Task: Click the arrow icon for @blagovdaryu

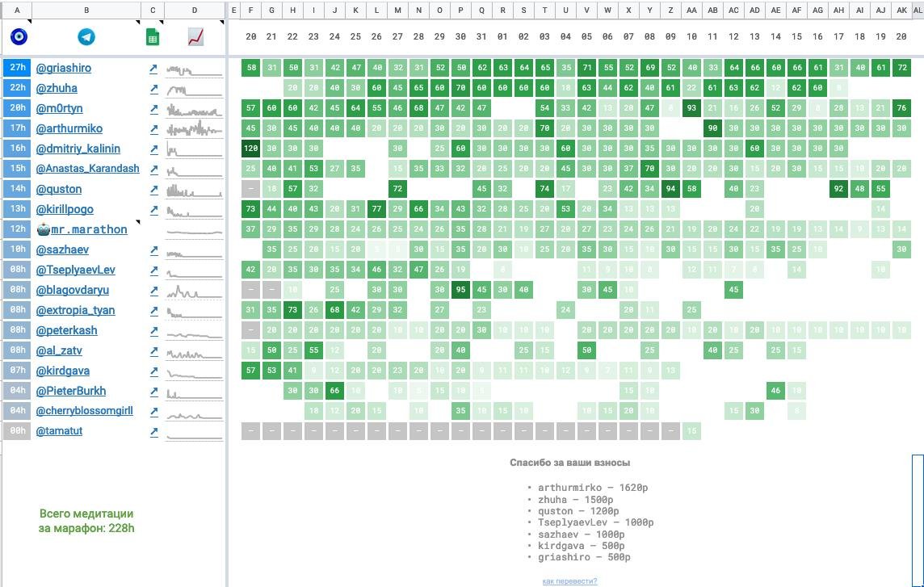Action: coord(153,291)
